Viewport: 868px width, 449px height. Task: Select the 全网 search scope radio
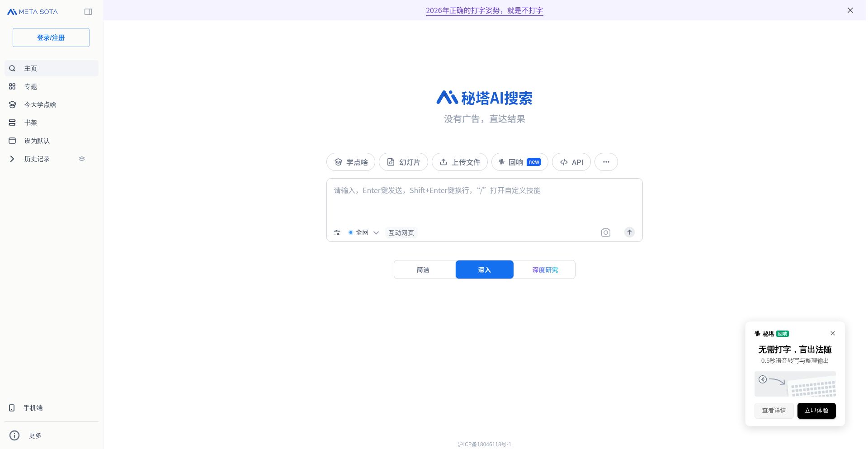point(351,232)
